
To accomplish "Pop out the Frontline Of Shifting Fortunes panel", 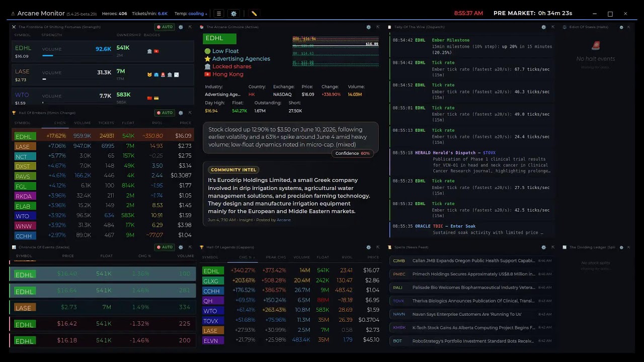I will (x=190, y=27).
